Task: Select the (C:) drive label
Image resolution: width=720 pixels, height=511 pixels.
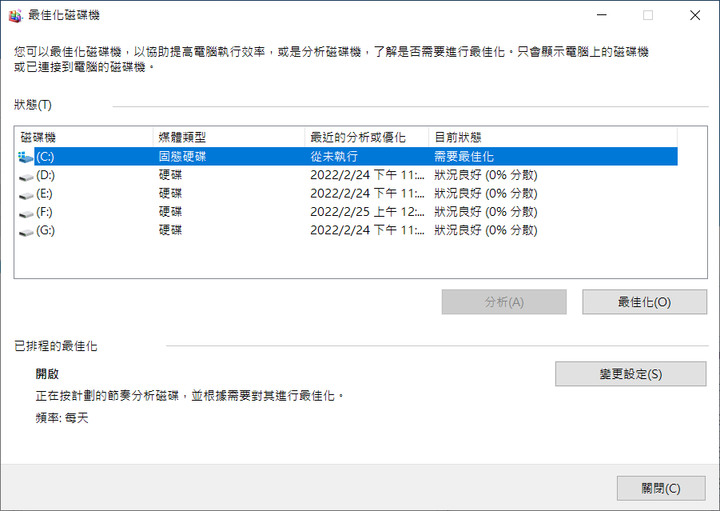Action: pyautogui.click(x=45, y=157)
